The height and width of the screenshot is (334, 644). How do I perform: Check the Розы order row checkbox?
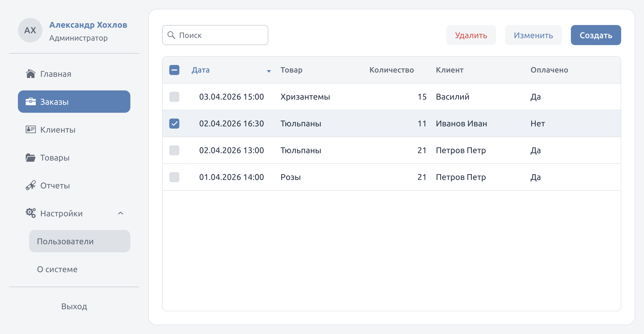tap(174, 177)
